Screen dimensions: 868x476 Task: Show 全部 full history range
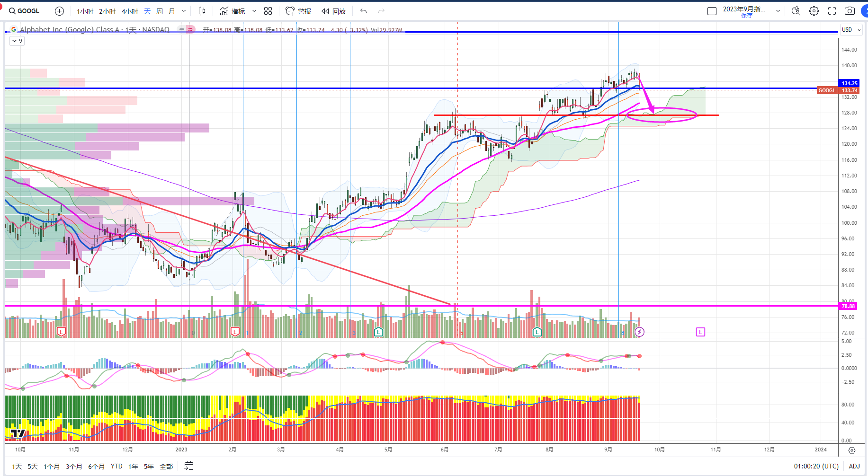point(166,466)
